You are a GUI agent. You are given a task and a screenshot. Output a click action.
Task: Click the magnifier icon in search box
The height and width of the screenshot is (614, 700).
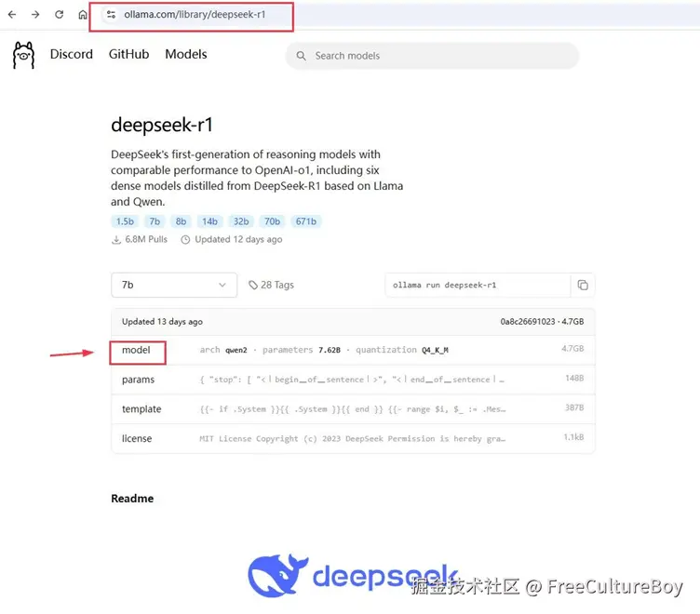coord(302,56)
